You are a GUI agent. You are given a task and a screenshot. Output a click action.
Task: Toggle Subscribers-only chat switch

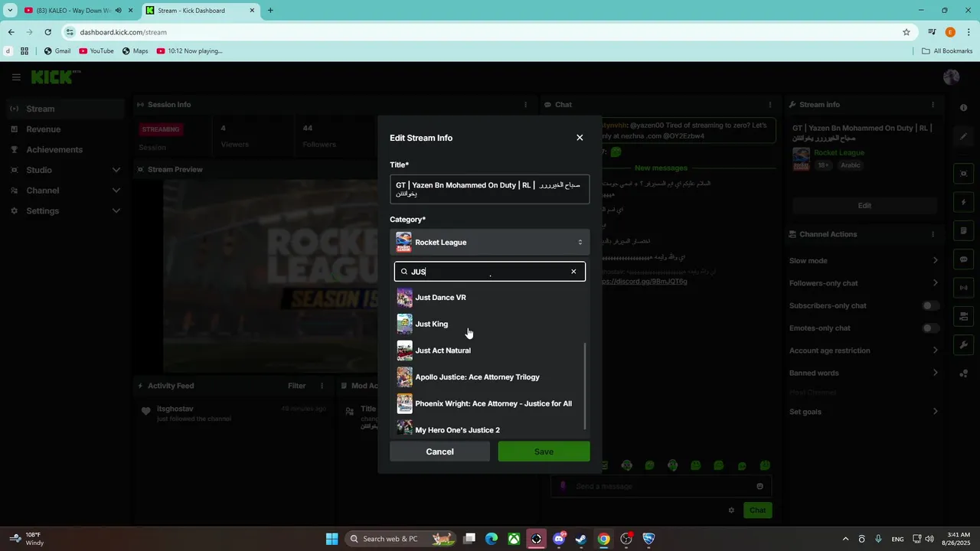930,306
